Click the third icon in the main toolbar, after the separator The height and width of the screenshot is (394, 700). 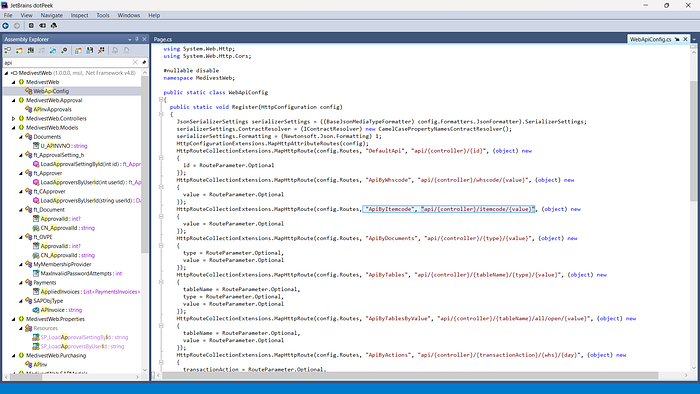31,26
